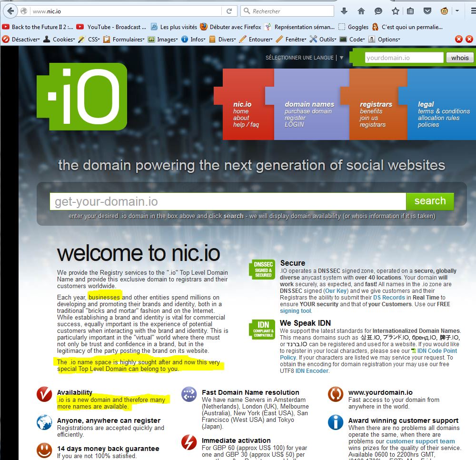This screenshot has width=476, height=460.
Task: Show bookmarks list icon
Action: click(410, 11)
